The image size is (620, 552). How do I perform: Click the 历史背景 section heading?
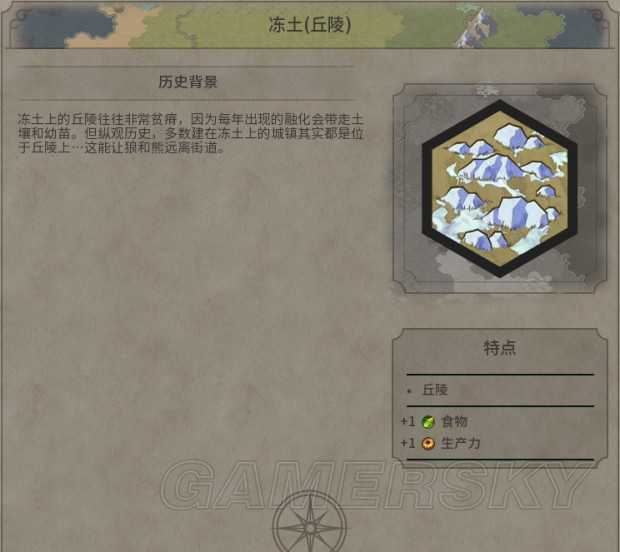coord(188,82)
